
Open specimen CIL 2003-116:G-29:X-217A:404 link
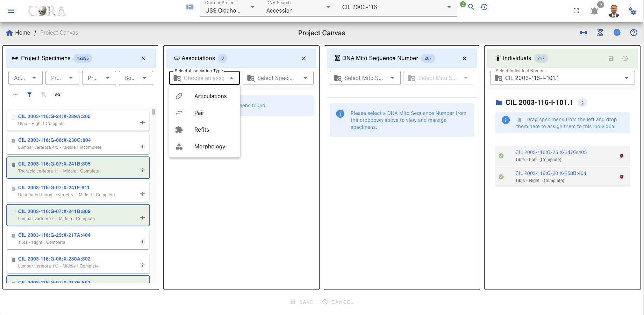tap(54, 235)
